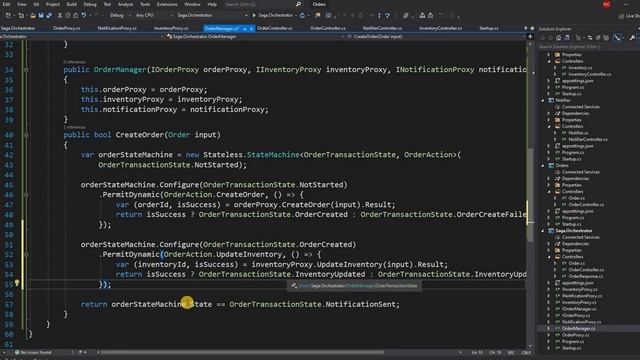Click the Save icon in the toolbar
Image resolution: width=640 pixels, height=360 pixels.
tap(41, 16)
